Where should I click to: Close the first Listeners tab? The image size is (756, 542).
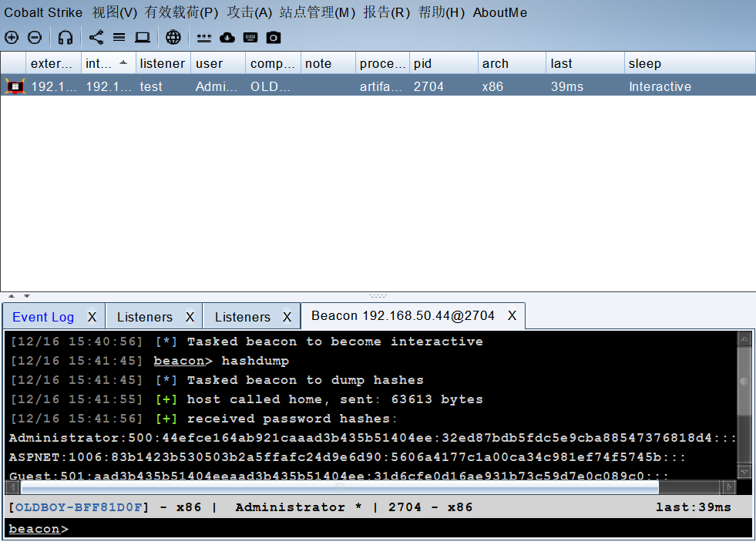pyautogui.click(x=190, y=317)
